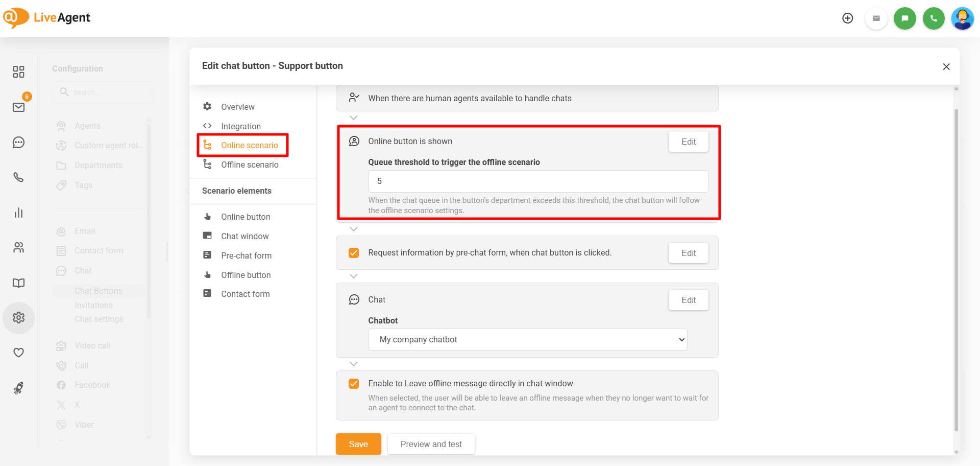
Task: Open the reports bar chart sidebar icon
Action: click(x=19, y=213)
